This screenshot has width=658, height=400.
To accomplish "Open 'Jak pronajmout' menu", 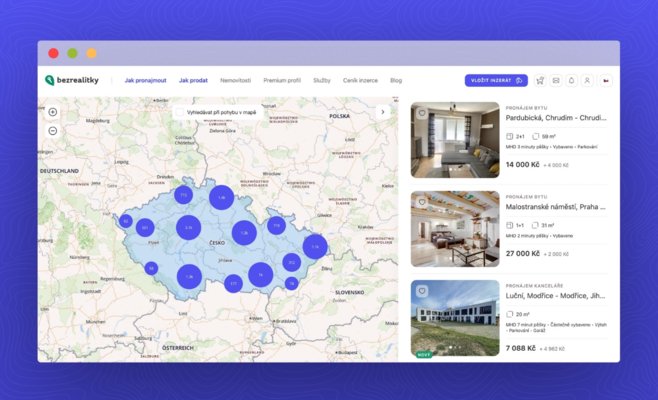I will click(x=146, y=80).
